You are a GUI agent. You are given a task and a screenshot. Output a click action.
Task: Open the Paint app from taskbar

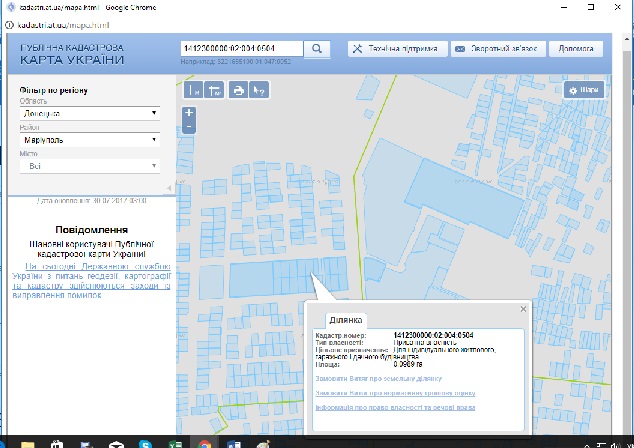click(x=263, y=444)
